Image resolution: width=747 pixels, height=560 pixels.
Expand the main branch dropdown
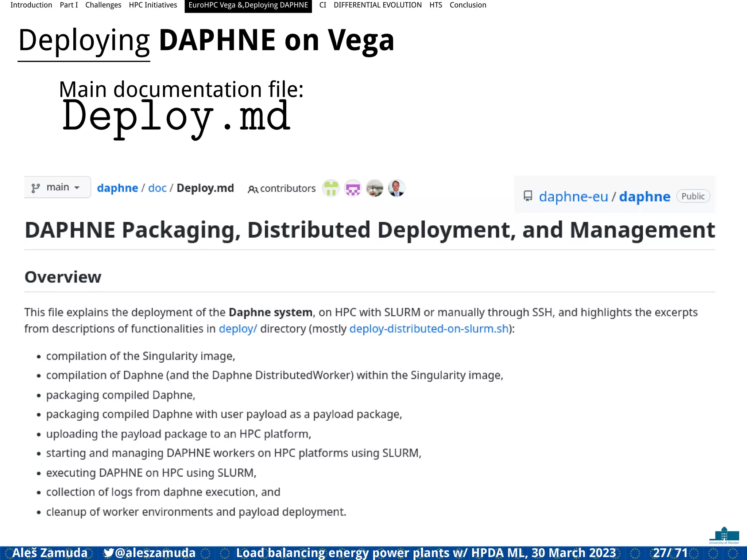57,187
